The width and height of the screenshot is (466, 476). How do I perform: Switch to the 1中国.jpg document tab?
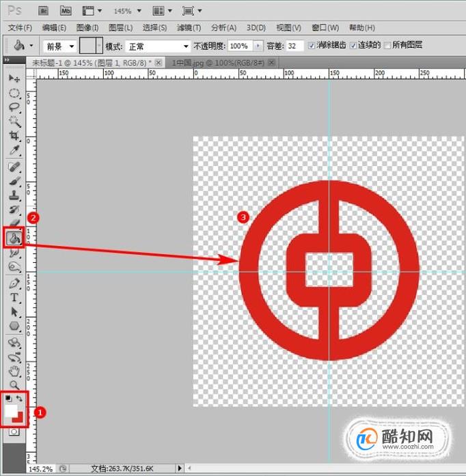(x=218, y=63)
